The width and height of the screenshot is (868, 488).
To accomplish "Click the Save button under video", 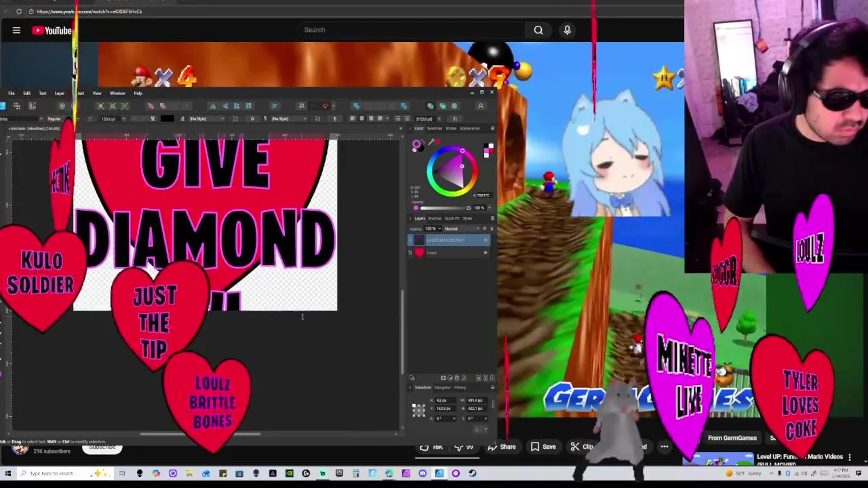I will pos(544,447).
